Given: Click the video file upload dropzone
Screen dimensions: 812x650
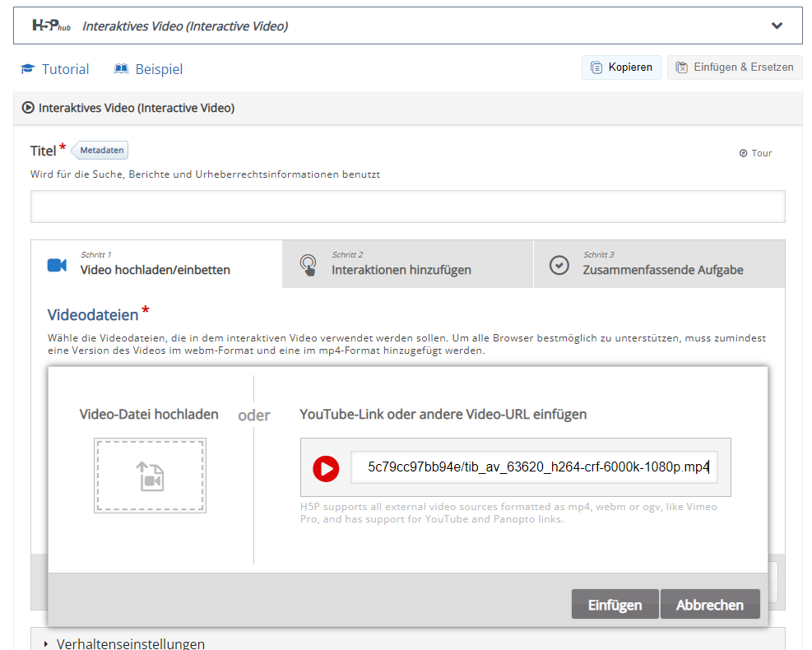Looking at the screenshot, I should [x=150, y=476].
